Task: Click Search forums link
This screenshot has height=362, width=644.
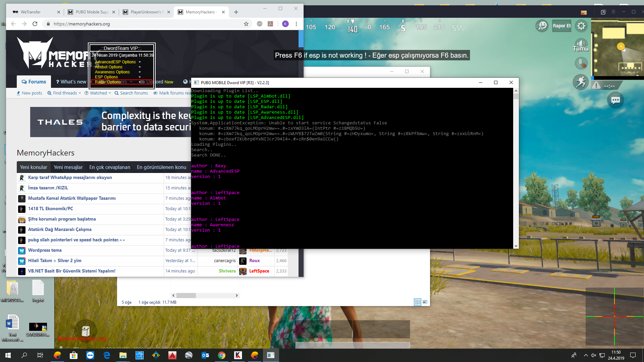Action: (131, 93)
